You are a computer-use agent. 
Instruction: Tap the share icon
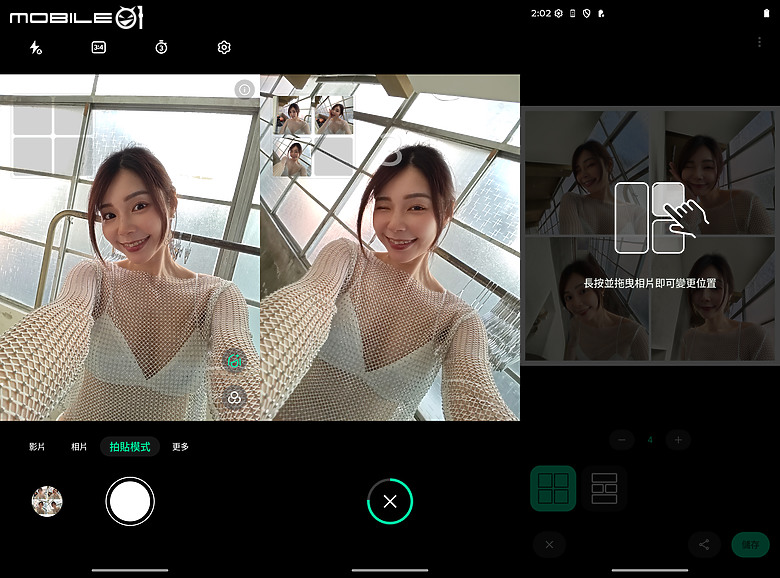tap(704, 545)
